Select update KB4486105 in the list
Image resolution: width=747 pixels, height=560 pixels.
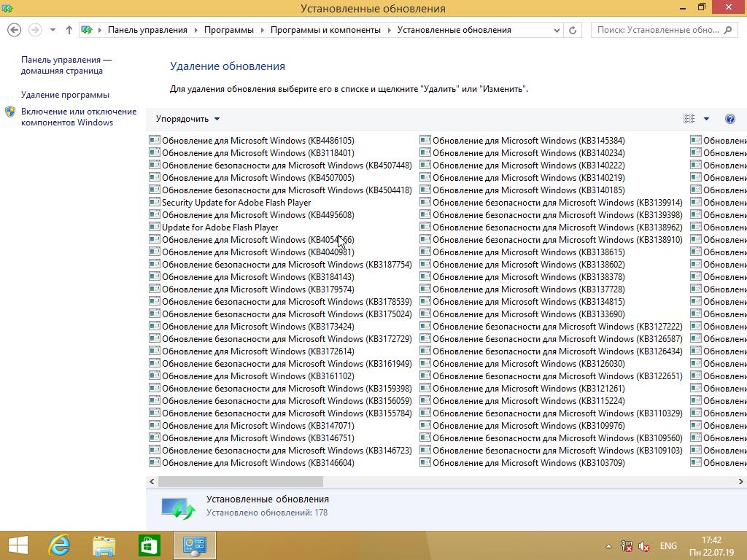pyautogui.click(x=258, y=141)
